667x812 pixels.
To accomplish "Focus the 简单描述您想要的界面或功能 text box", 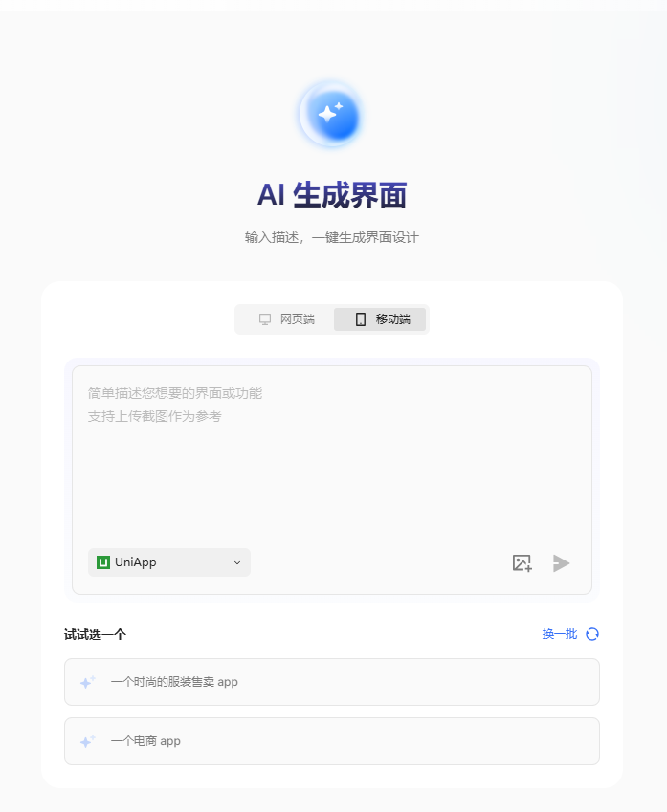I will 332,455.
